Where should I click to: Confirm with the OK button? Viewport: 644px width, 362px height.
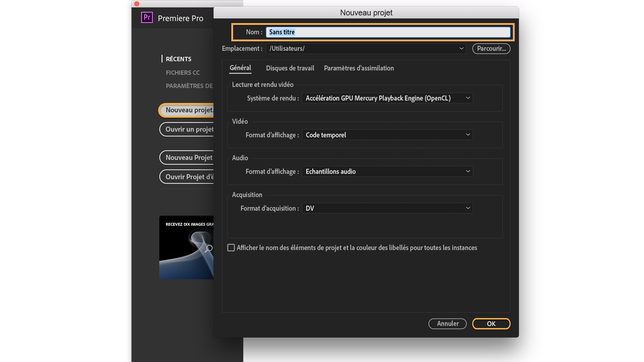491,324
